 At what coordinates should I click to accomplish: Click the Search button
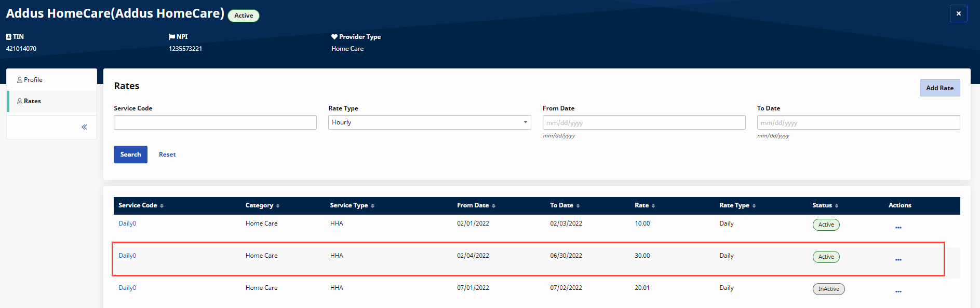(x=130, y=155)
